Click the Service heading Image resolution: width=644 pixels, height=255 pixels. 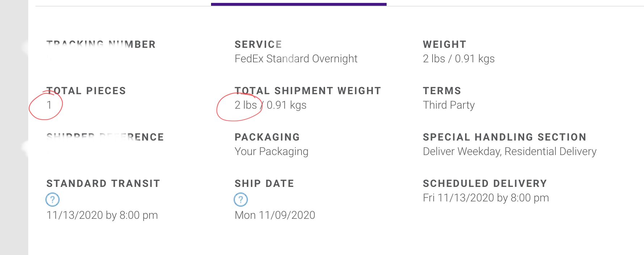pos(258,45)
